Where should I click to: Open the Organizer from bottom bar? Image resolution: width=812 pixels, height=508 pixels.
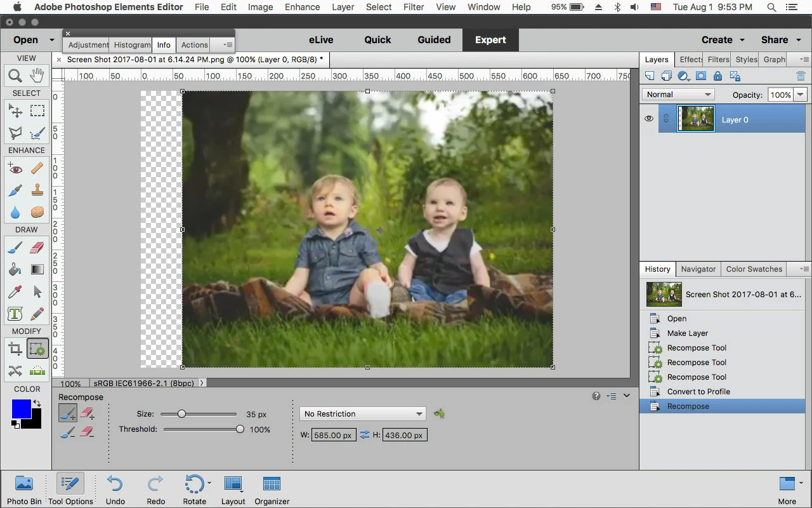click(272, 490)
